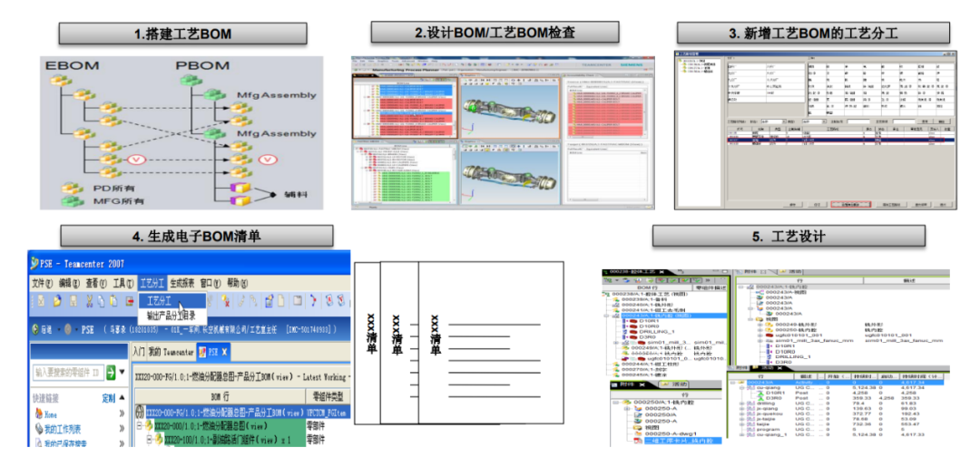The image size is (980, 467).
Task: Expand the chevron beside 我的工作列表
Action: point(122,429)
